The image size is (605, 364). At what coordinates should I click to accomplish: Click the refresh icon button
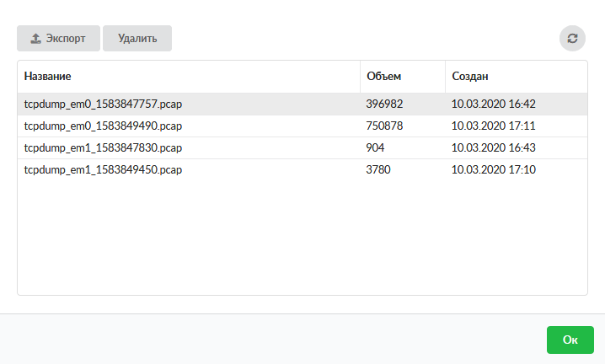(572, 39)
